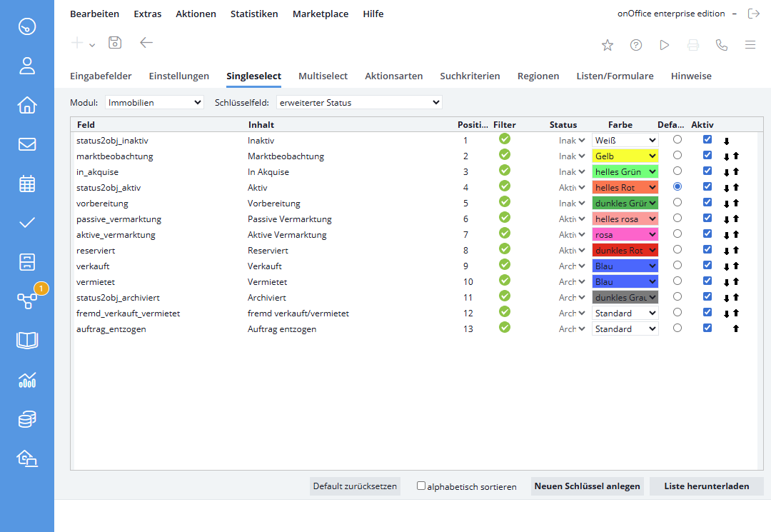Click the back arrow icon in toolbar
The width and height of the screenshot is (771, 532).
146,43
